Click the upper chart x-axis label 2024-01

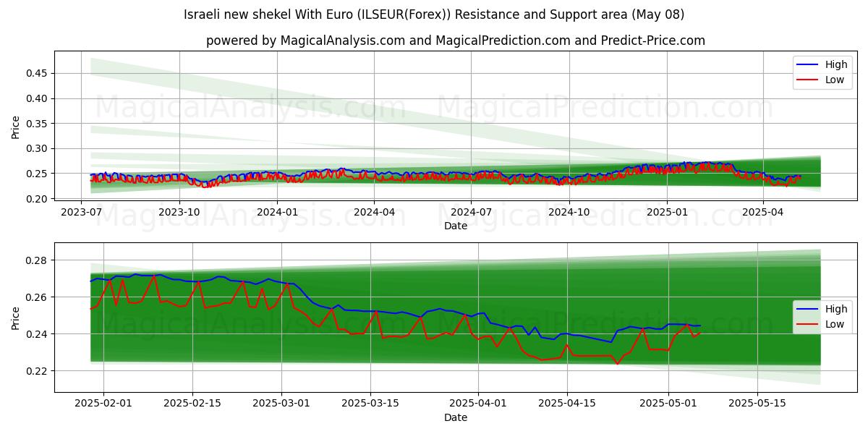pos(277,213)
